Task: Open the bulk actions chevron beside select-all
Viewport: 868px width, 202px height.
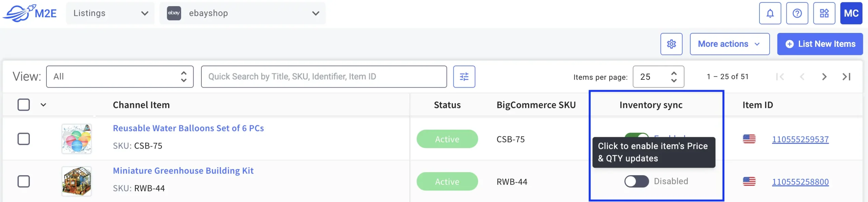Action: [x=43, y=105]
